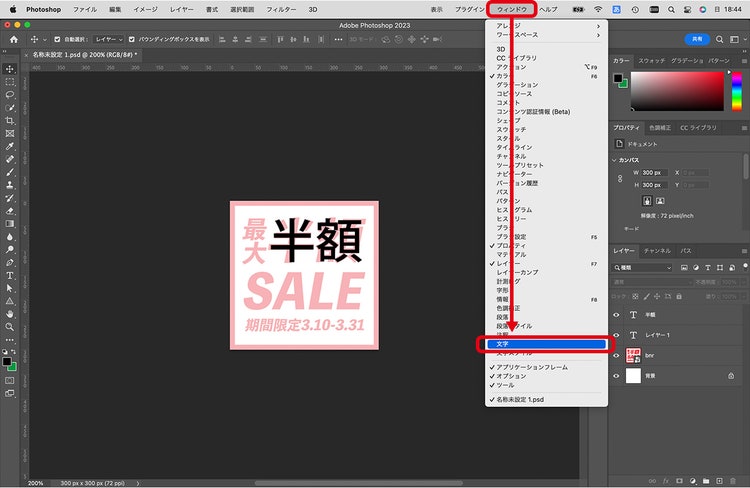Open the ウィンドウ menu
750x488 pixels.
click(511, 9)
